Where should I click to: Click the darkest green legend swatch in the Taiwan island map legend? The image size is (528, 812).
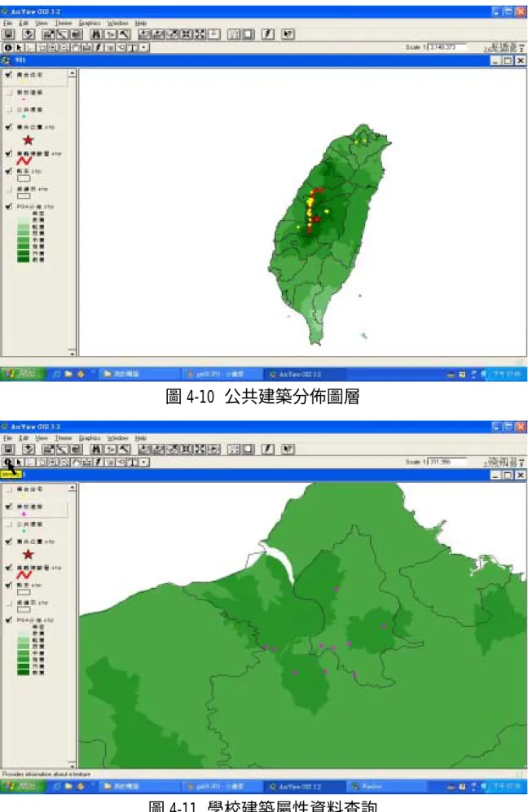click(x=24, y=260)
